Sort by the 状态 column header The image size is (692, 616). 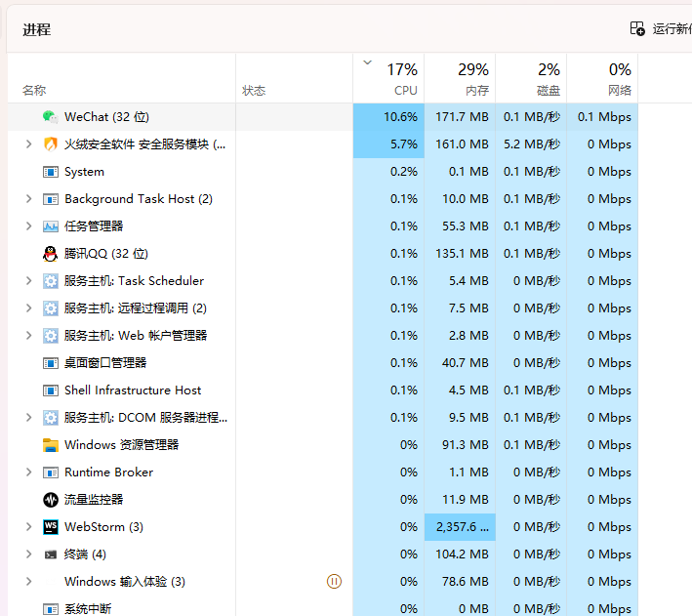[x=295, y=79]
